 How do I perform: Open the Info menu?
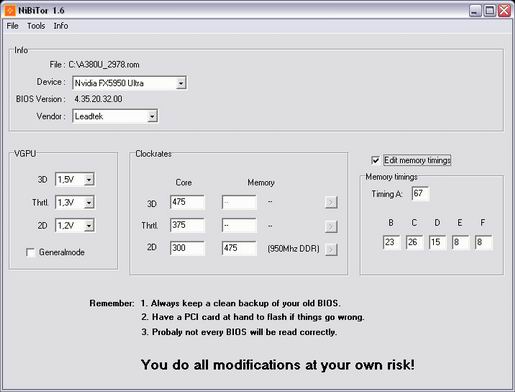[x=61, y=26]
